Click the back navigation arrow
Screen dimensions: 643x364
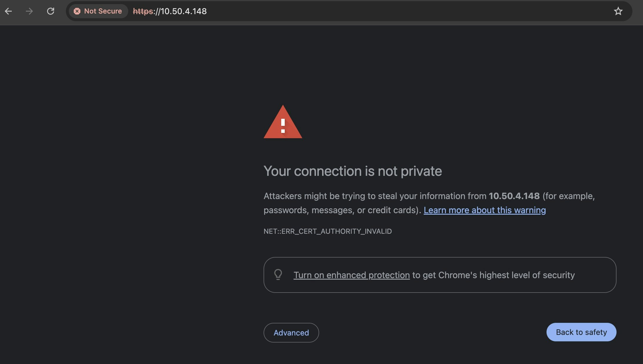pyautogui.click(x=9, y=11)
